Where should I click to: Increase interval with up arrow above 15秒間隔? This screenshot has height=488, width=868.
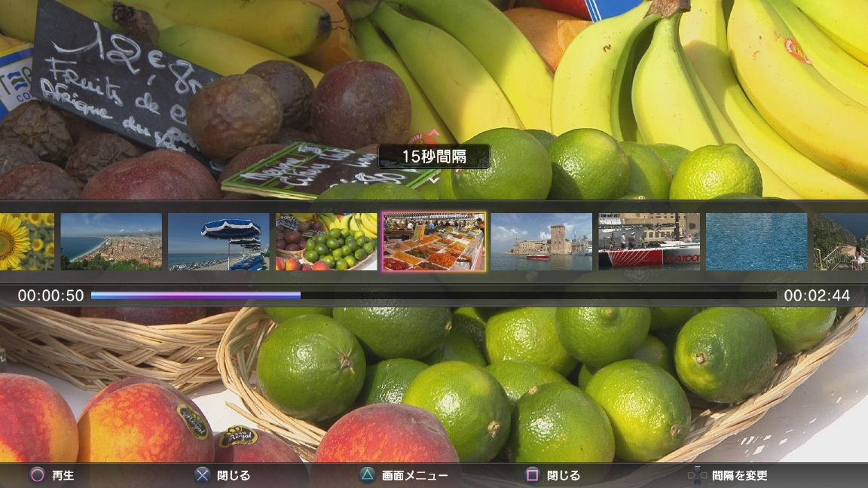point(434,134)
